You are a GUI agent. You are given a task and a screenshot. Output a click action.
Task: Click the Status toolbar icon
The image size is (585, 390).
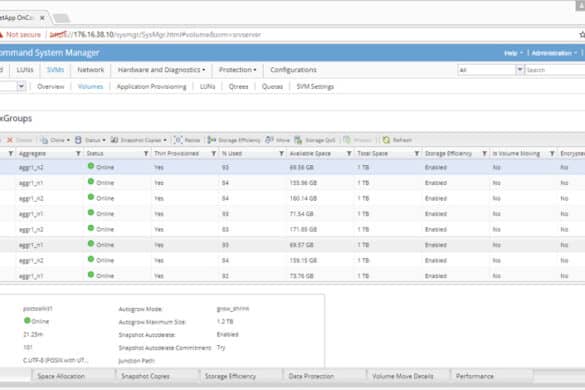pyautogui.click(x=78, y=140)
